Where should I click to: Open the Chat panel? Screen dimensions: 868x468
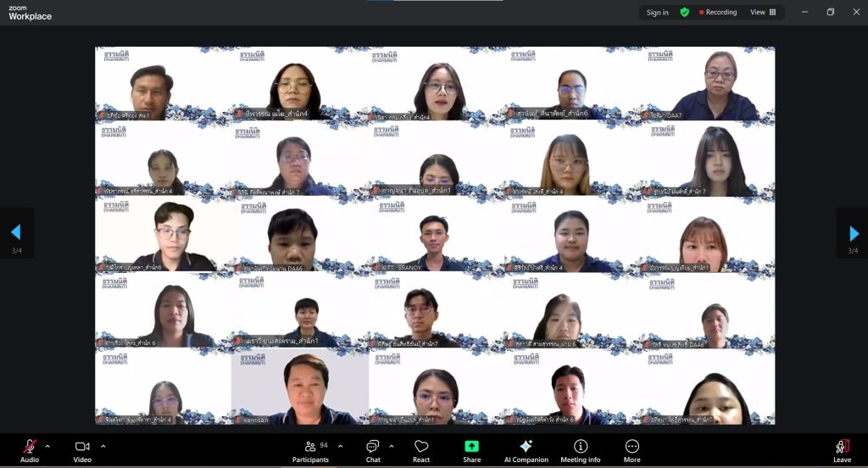coord(373,447)
